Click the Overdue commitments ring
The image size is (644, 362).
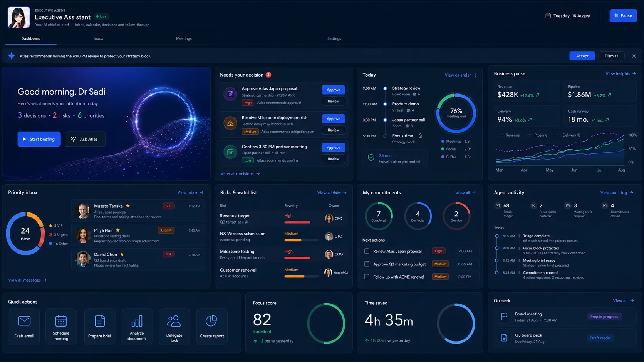[x=456, y=216]
